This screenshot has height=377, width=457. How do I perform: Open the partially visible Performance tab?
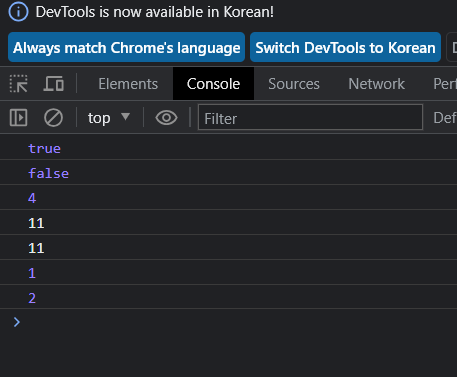pos(445,84)
